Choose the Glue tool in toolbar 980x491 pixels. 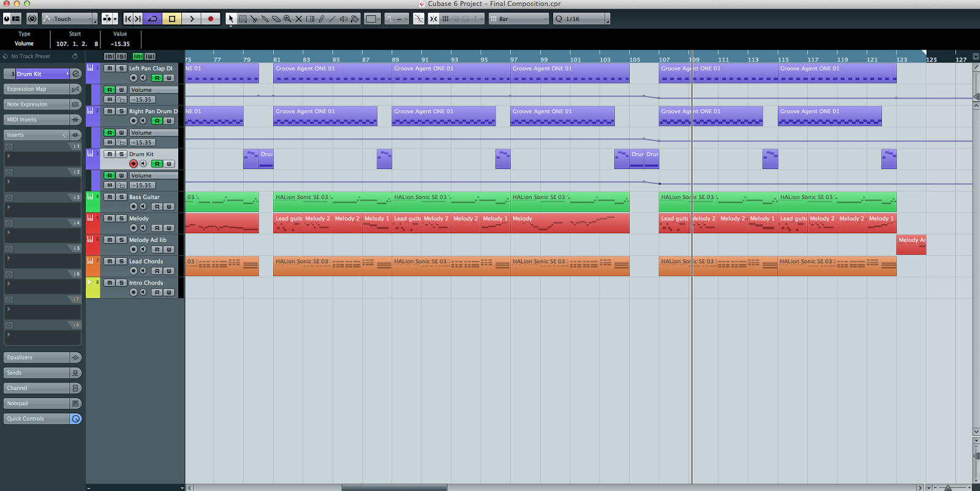click(x=265, y=19)
